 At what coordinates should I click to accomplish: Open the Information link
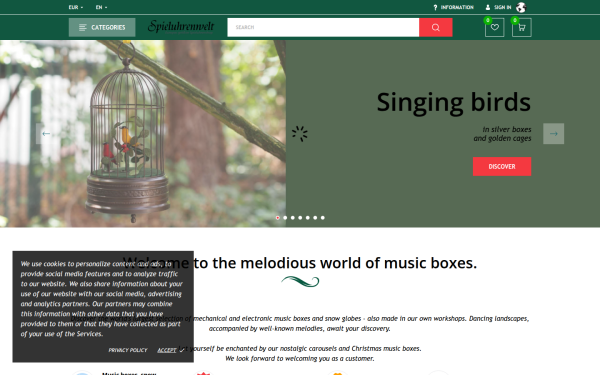click(x=453, y=7)
